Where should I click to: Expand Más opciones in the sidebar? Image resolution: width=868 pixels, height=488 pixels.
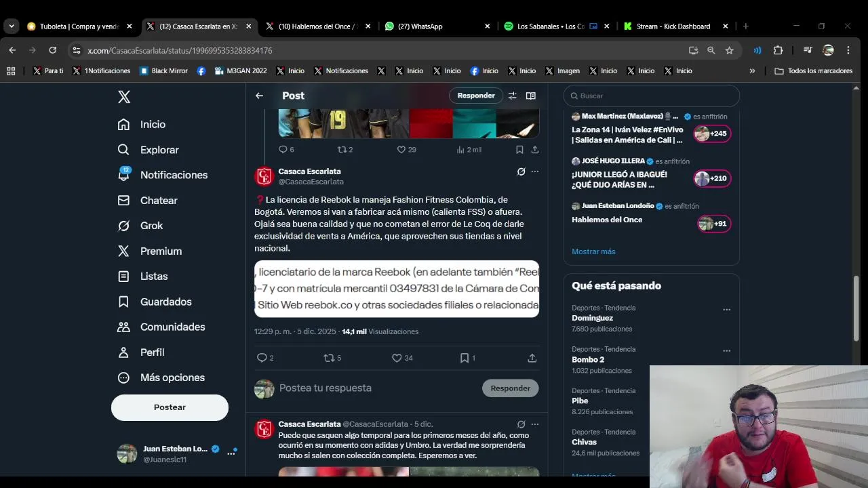pyautogui.click(x=161, y=378)
